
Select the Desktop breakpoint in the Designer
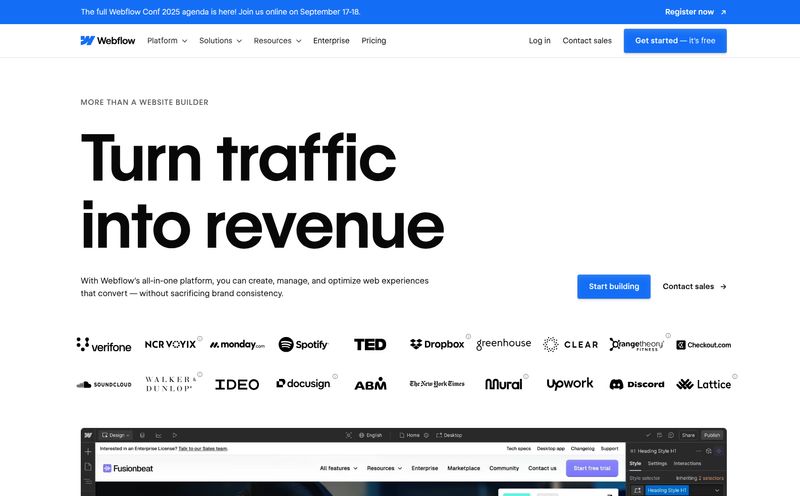pyautogui.click(x=449, y=435)
